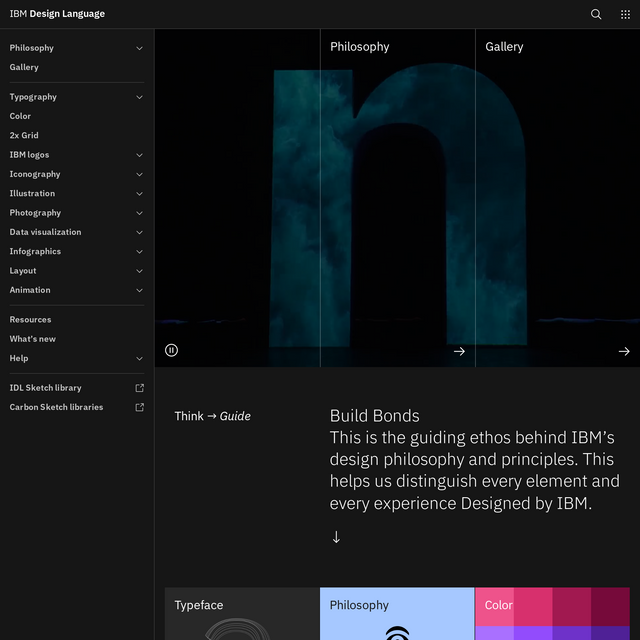The height and width of the screenshot is (640, 640).
Task: Select Help sidebar item
Action: (x=19, y=358)
